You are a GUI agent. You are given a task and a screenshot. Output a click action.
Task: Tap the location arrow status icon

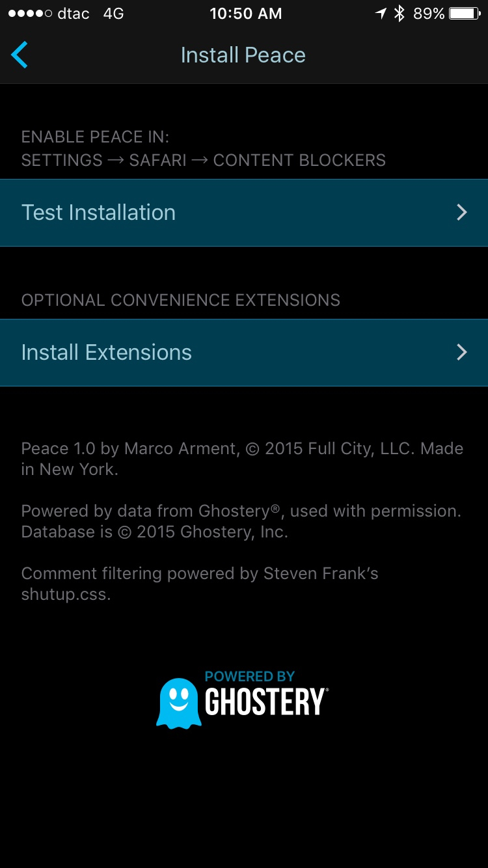tap(381, 14)
